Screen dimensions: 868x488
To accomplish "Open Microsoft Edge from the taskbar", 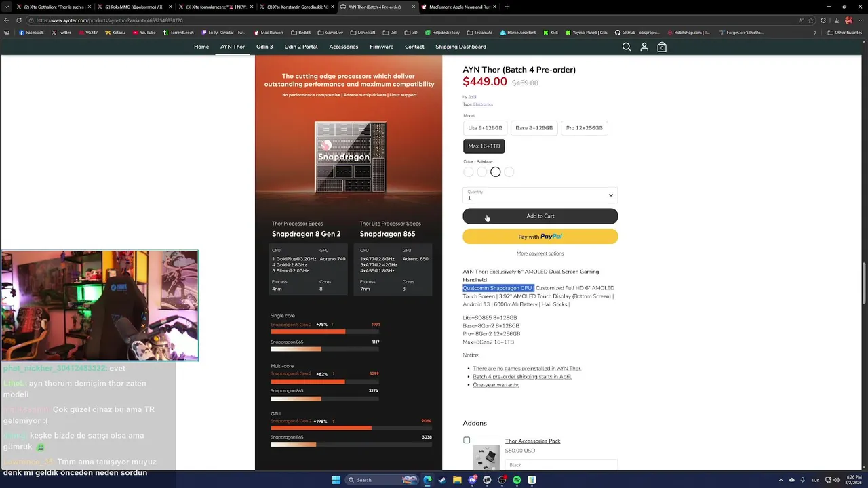I will (x=427, y=480).
